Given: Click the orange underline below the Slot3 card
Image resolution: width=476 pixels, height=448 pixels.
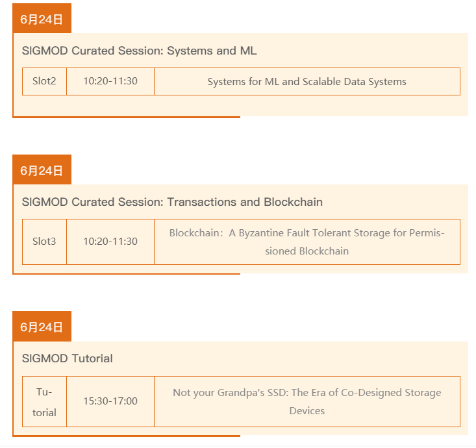Looking at the screenshot, I should [x=127, y=273].
